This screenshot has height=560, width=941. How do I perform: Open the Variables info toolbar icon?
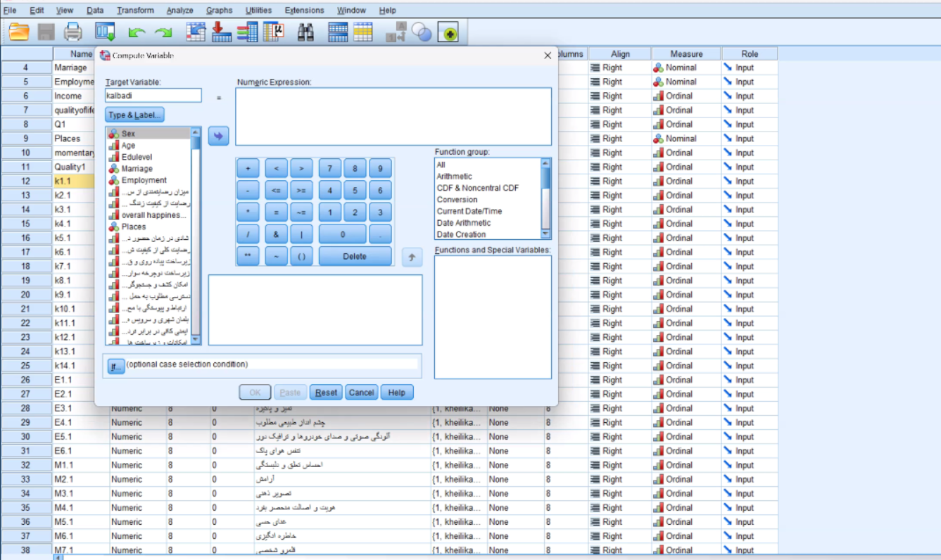(247, 32)
